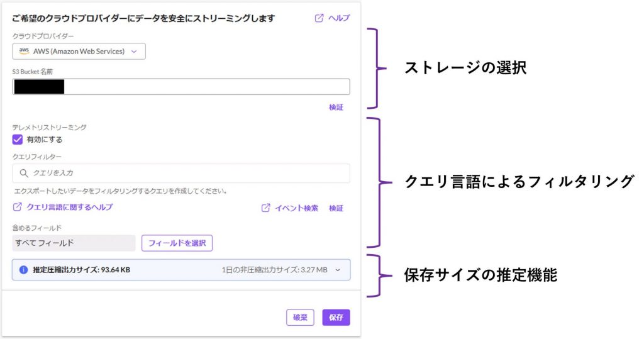The width and height of the screenshot is (644, 339).
Task: Click the 保存 button
Action: pos(336,318)
